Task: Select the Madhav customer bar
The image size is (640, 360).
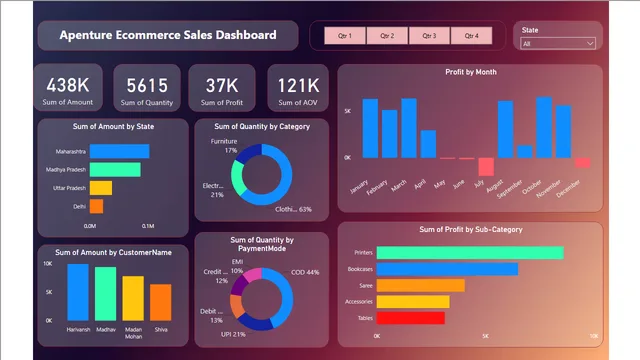Action: [x=105, y=294]
